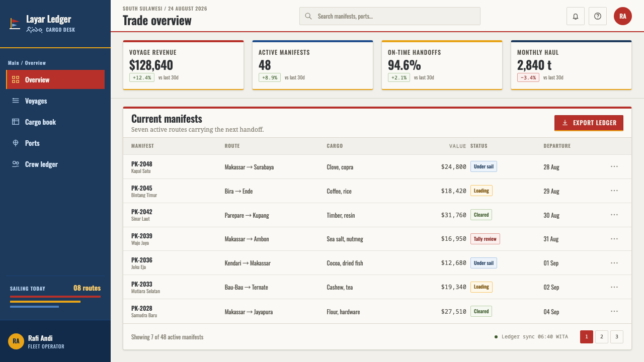Open row actions menu for PK-2036
The width and height of the screenshot is (644, 362).
coord(614,263)
